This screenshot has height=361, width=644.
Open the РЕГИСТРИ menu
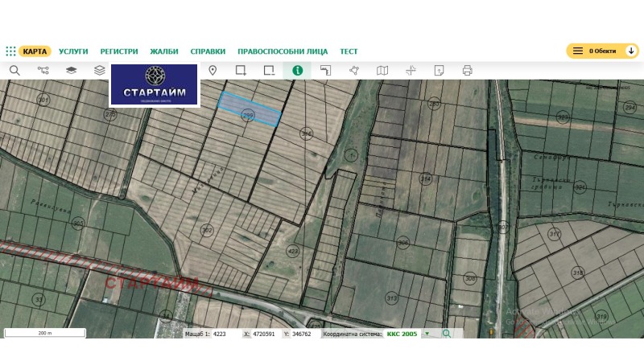coord(119,51)
